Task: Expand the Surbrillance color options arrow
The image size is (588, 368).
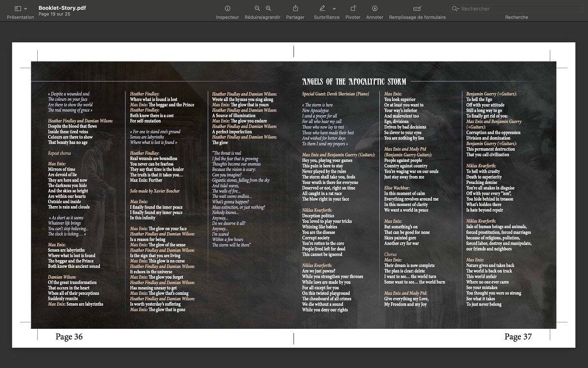Action: point(334,8)
